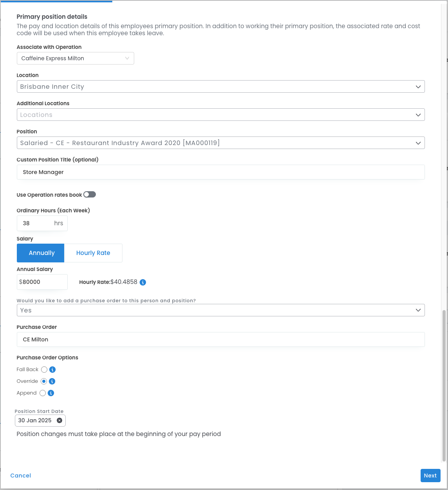Click the Annual Salary input field

43,282
